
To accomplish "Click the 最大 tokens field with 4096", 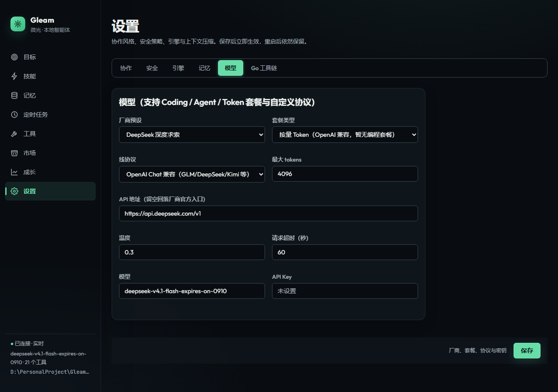I will pos(345,174).
